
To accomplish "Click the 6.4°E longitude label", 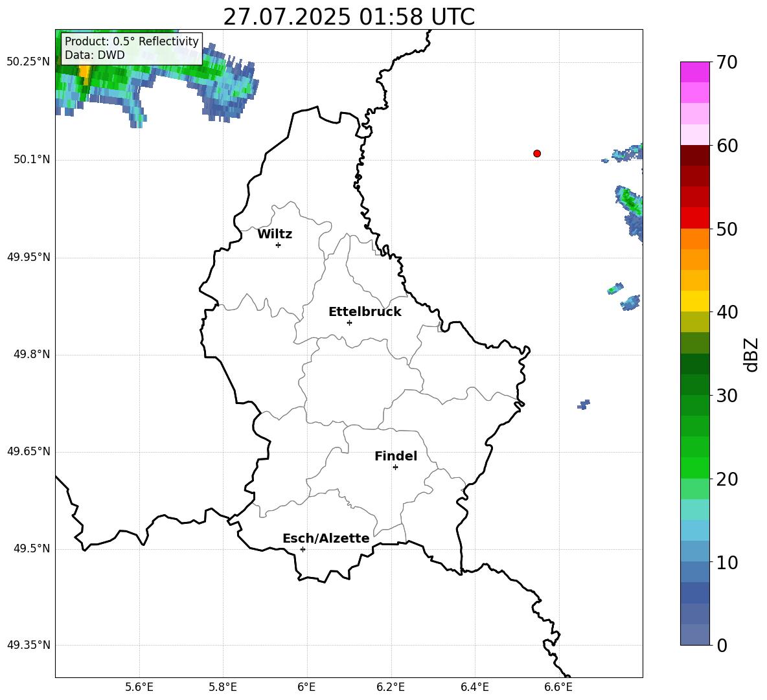I will [x=474, y=687].
